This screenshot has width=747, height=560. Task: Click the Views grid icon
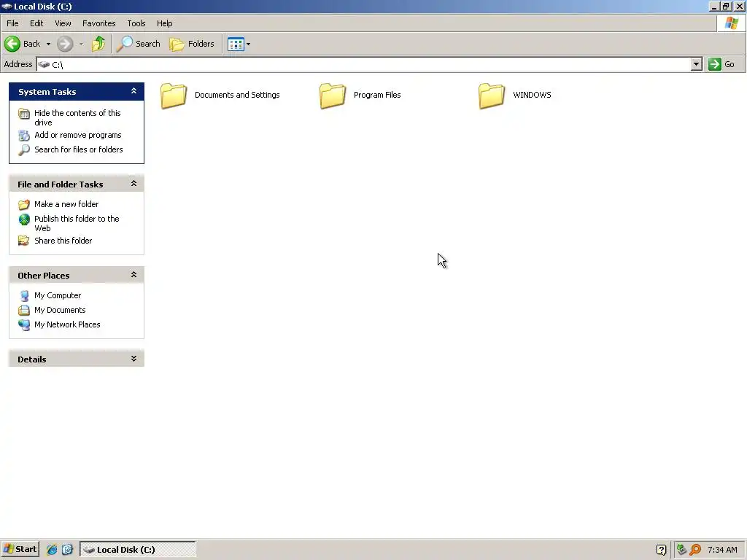pos(236,44)
